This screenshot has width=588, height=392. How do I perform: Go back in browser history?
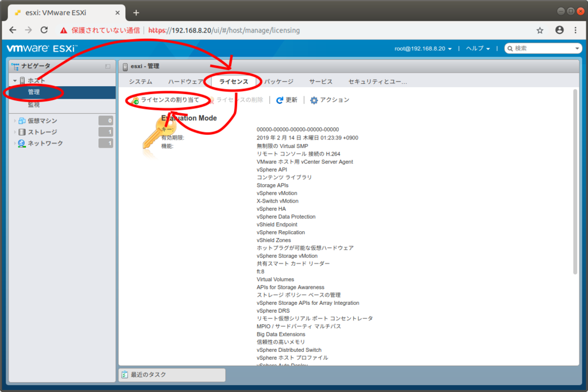tap(13, 30)
